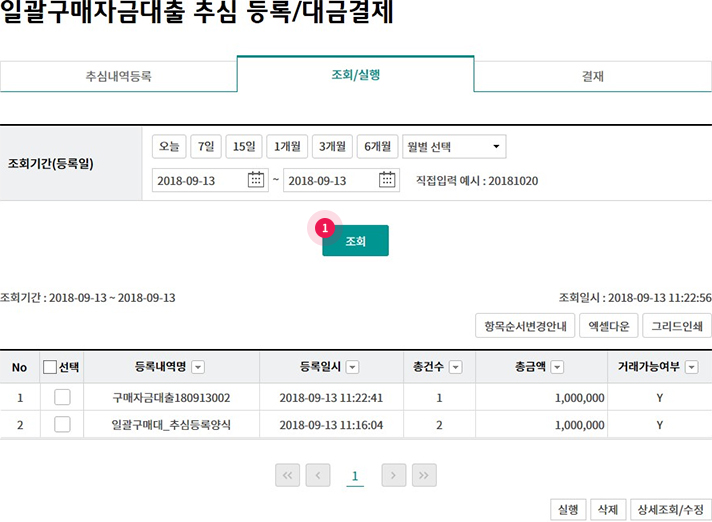Open filter dropdown on 총금액 column
Viewport: 712px width, 522px height.
pyautogui.click(x=557, y=367)
